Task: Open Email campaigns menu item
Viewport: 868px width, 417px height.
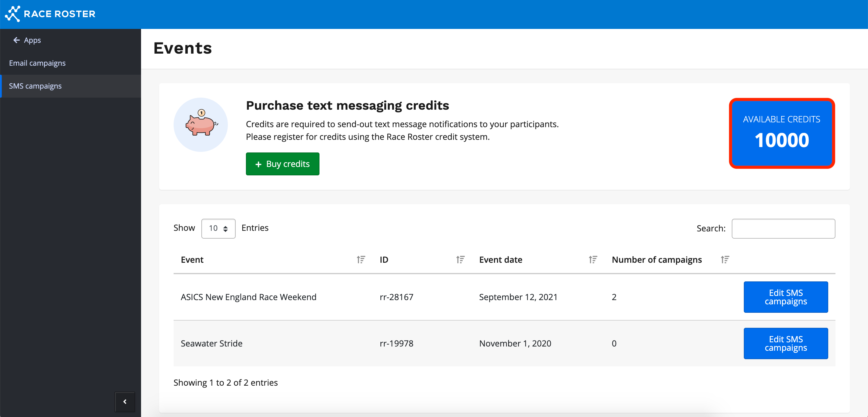Action: (37, 63)
